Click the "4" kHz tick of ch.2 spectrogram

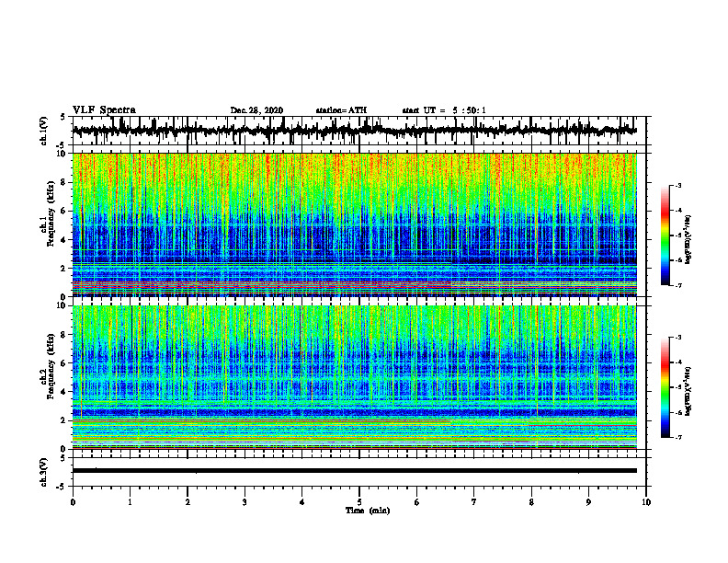64,392
